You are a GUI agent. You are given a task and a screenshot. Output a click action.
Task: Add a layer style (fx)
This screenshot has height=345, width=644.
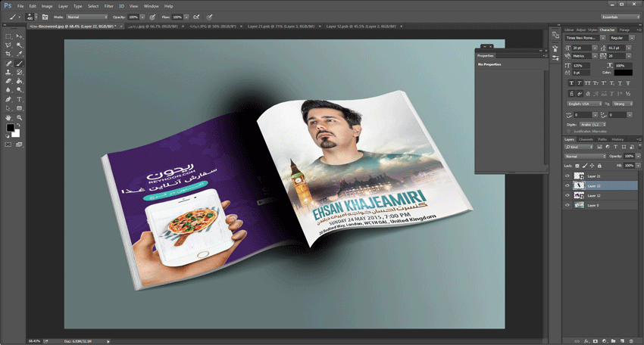586,341
